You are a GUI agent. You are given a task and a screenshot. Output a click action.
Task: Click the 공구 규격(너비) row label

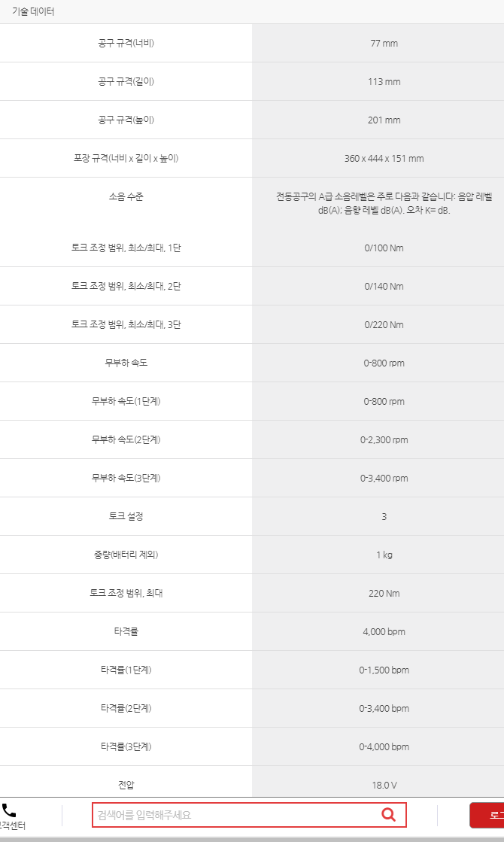tap(126, 43)
